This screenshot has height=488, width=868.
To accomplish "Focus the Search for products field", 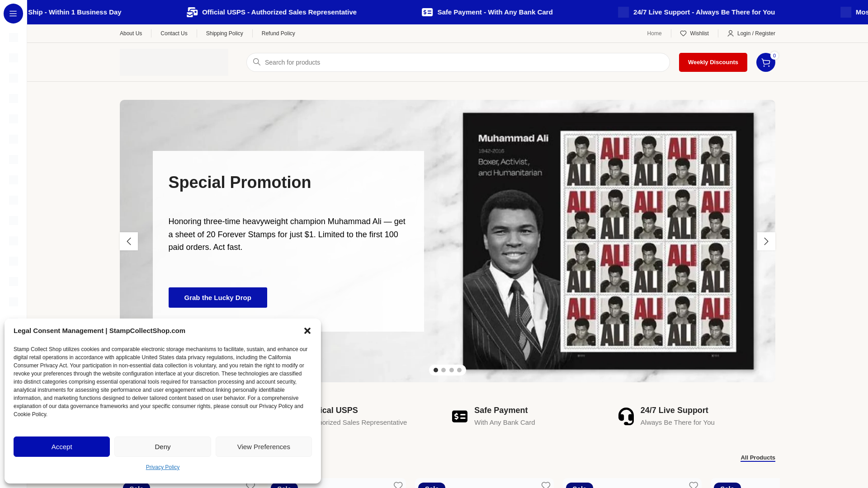I will coord(458,62).
